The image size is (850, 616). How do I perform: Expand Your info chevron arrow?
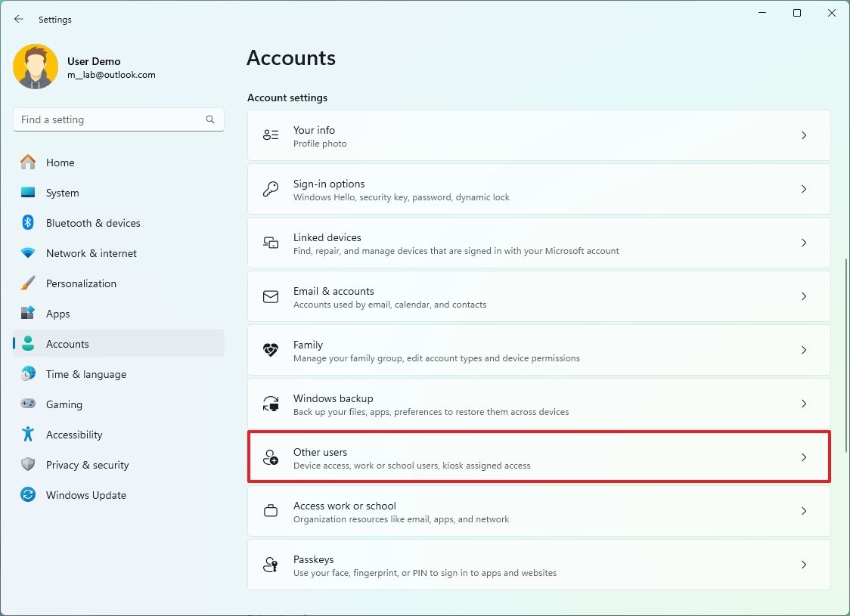pyautogui.click(x=803, y=135)
